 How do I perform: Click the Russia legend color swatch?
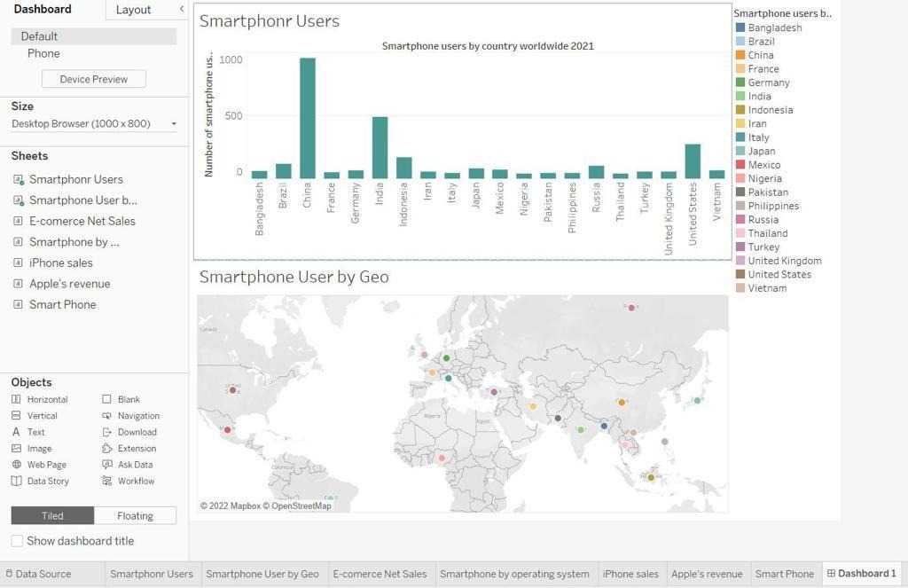point(740,220)
